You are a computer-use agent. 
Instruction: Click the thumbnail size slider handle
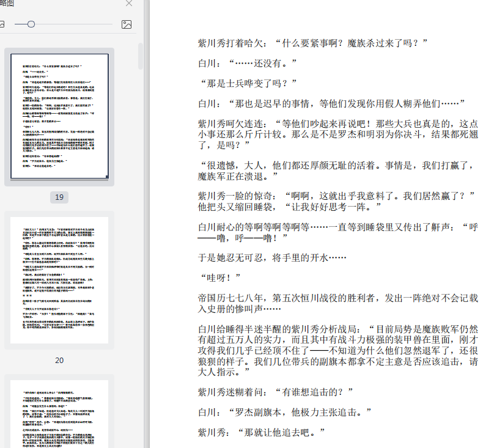(x=31, y=24)
